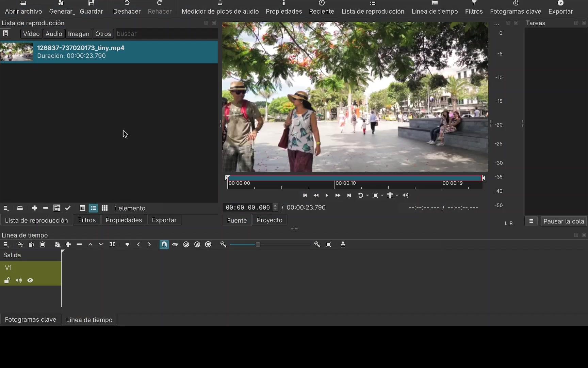The width and height of the screenshot is (588, 368).
Task: Click the record audio microphone icon
Action: coord(343,244)
